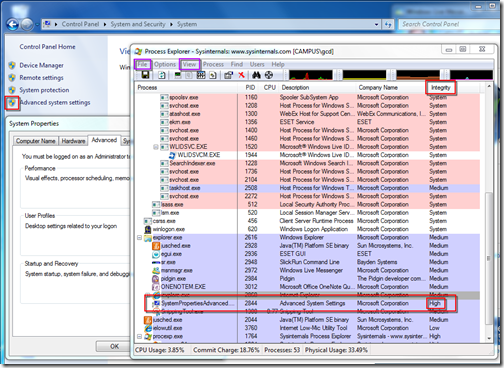The height and width of the screenshot is (368, 504).
Task: Click Java icon of jusched.exe PID 2928
Action: tap(156, 246)
